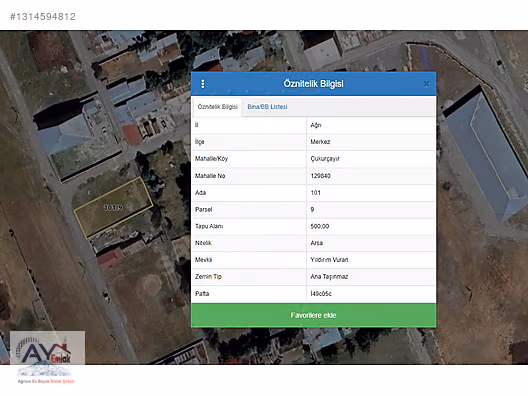Select the Ada value 101
The image size is (528, 396).
click(316, 193)
